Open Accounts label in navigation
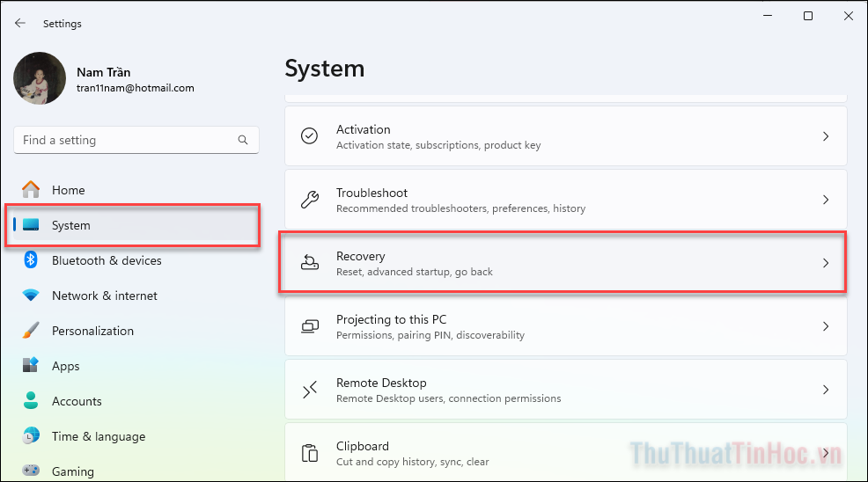This screenshot has height=482, width=868. [77, 401]
